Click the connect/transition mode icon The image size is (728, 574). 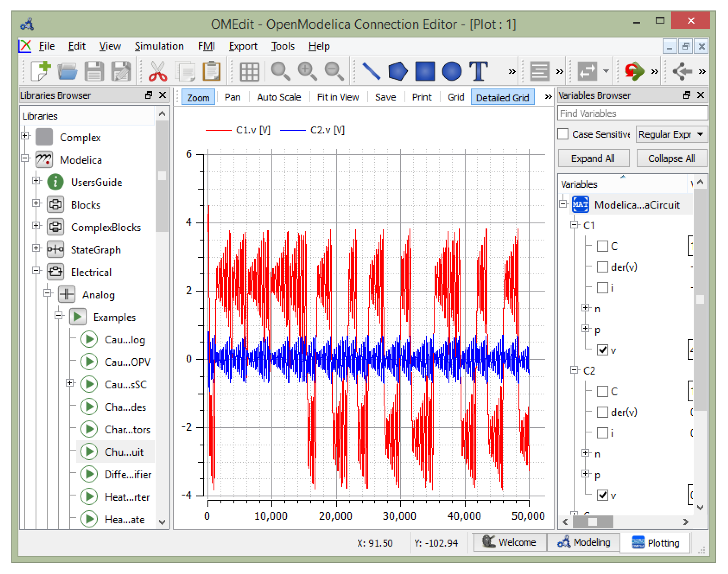click(587, 71)
